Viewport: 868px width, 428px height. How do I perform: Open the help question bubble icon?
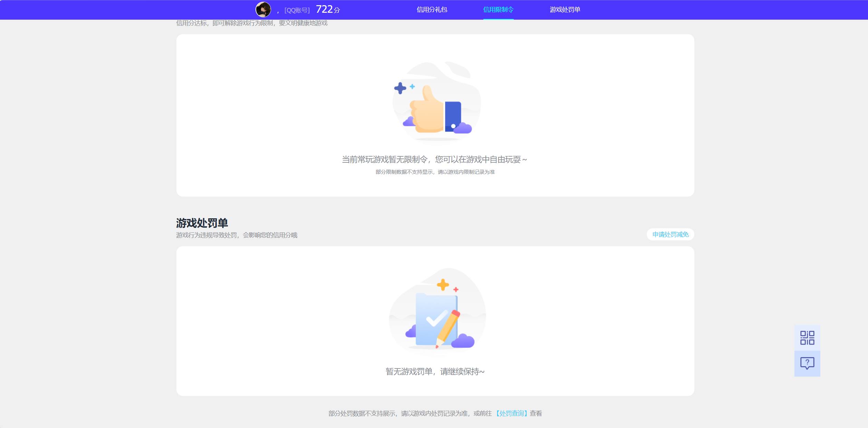[807, 364]
